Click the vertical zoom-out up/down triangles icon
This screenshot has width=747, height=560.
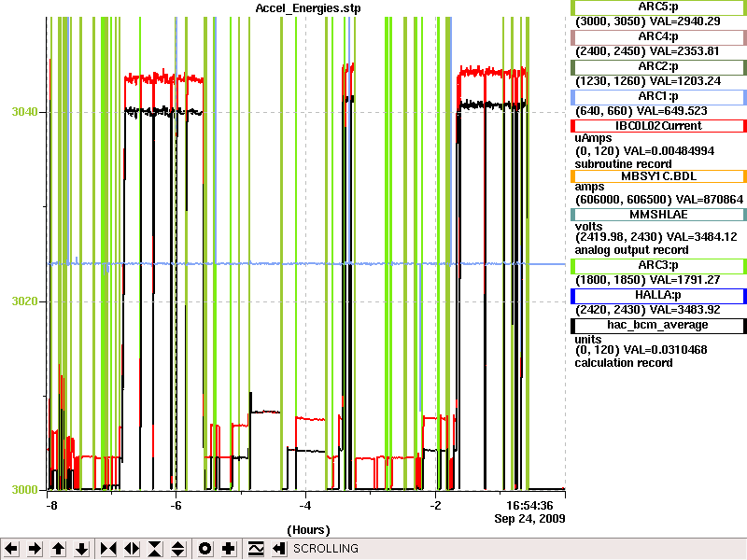(178, 549)
